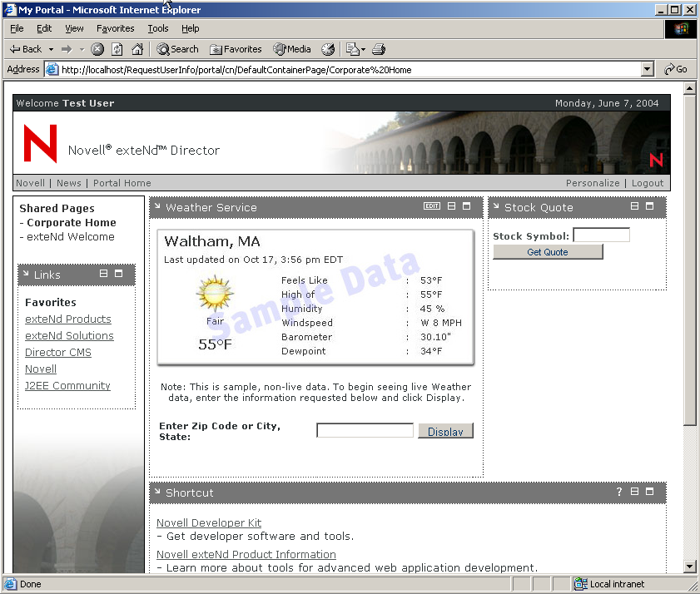Open the Forward button history dropdown arrow
Screen dimensions: 700x594
click(x=82, y=49)
